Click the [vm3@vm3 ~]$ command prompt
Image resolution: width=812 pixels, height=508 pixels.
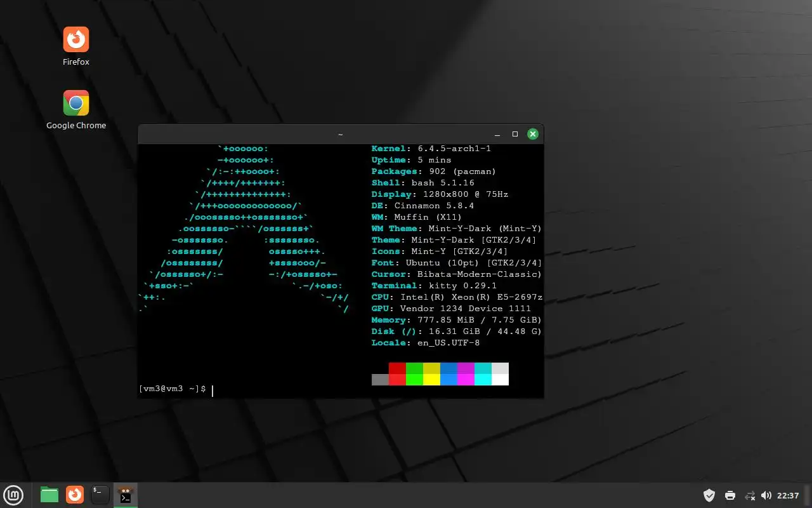coord(172,389)
